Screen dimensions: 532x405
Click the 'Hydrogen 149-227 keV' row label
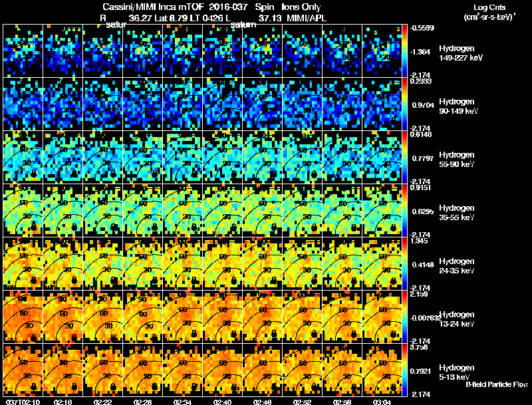click(461, 53)
